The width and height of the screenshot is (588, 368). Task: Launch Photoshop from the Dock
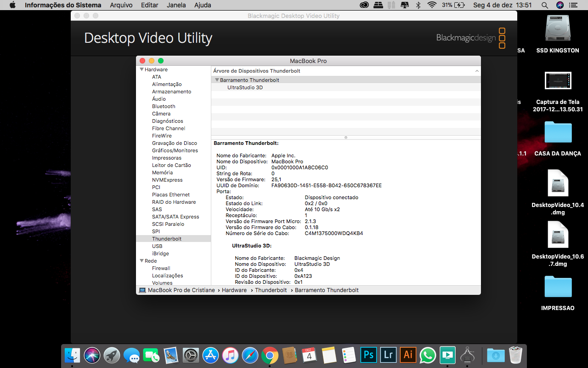click(x=368, y=355)
